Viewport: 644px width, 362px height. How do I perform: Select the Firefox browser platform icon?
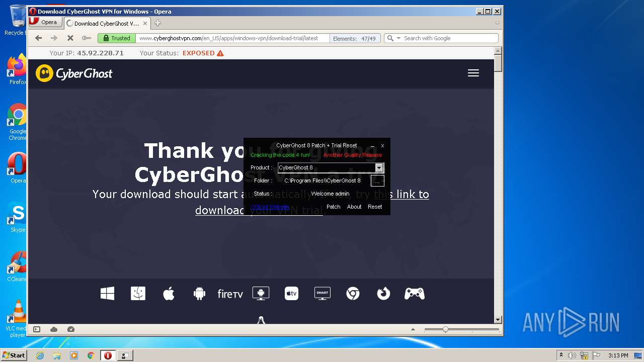click(x=383, y=294)
